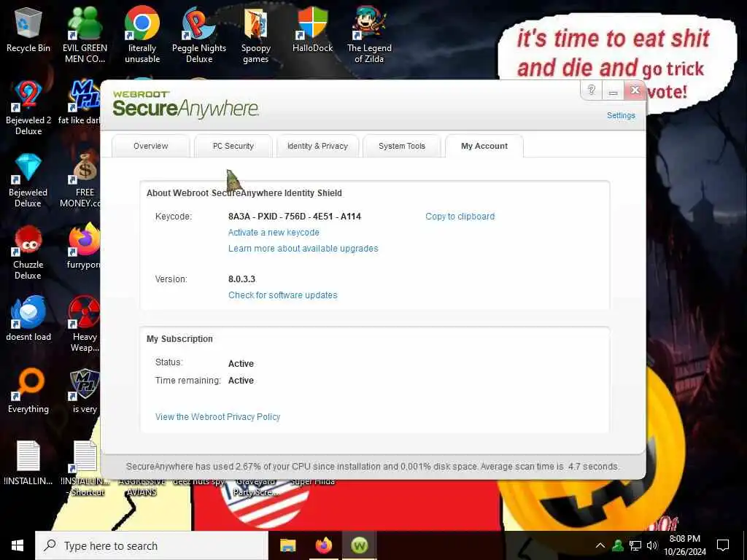The width and height of the screenshot is (747, 560).
Task: Close the Webroot SecureAnywhere window
Action: (x=635, y=90)
